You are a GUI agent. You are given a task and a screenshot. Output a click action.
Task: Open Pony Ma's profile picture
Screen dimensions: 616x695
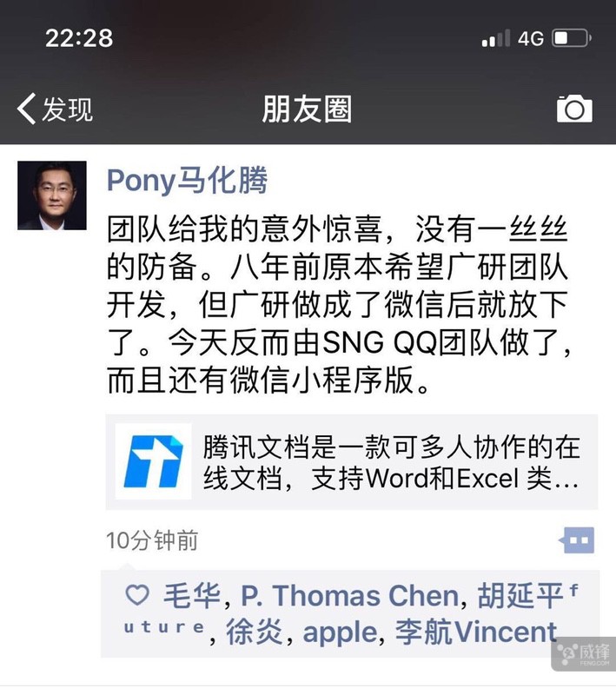(52, 195)
